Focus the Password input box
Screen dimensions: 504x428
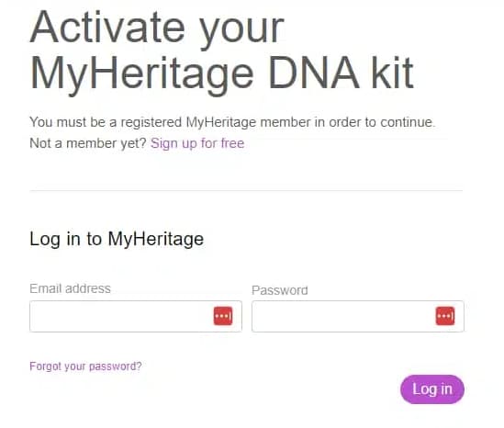(x=358, y=316)
